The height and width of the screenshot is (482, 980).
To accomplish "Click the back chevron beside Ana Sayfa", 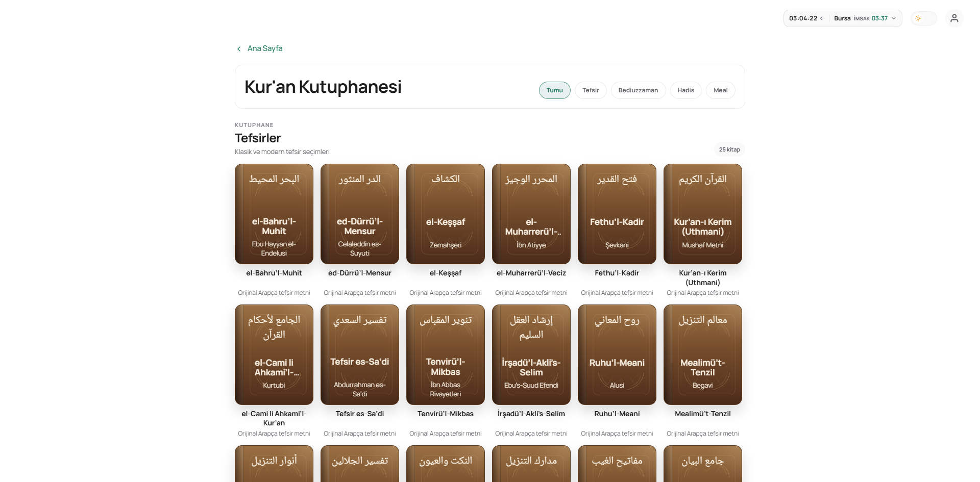I will point(239,49).
